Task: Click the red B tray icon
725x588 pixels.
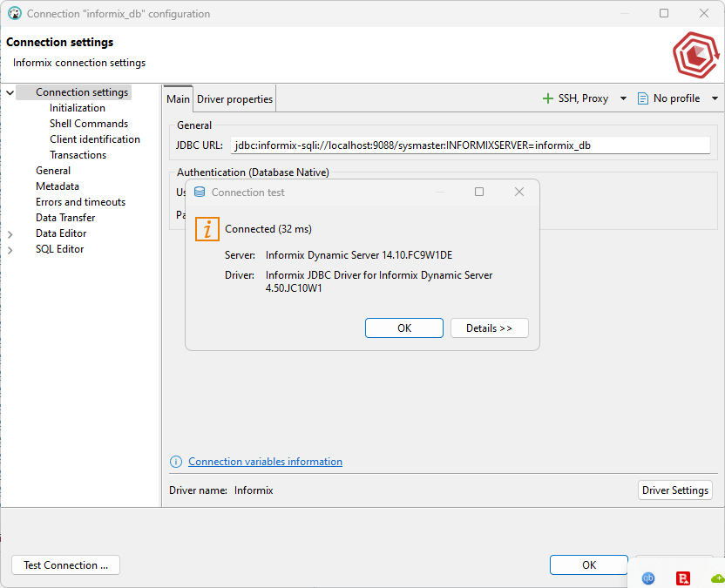Action: pyautogui.click(x=684, y=578)
